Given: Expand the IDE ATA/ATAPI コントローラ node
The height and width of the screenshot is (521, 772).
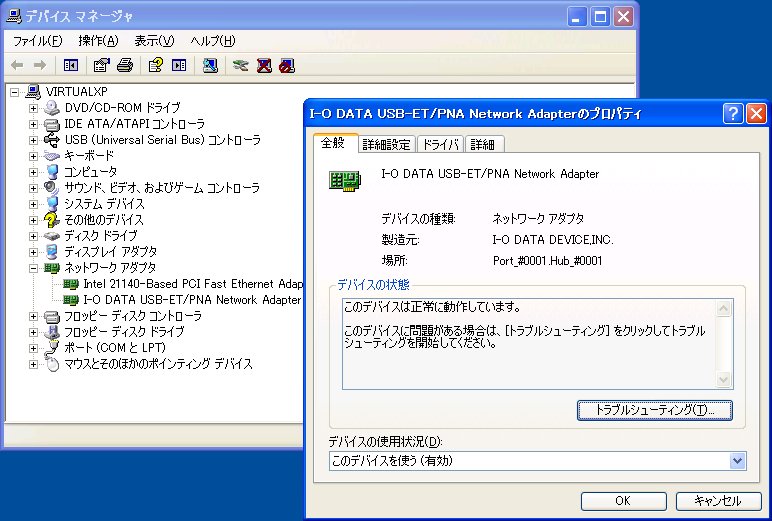Looking at the screenshot, I should pyautogui.click(x=33, y=124).
